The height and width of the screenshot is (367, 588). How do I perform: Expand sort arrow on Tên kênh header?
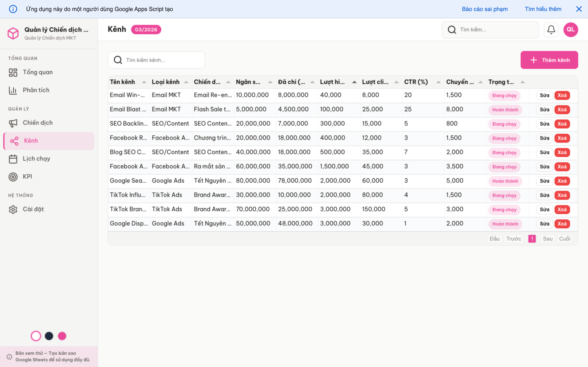[144, 82]
